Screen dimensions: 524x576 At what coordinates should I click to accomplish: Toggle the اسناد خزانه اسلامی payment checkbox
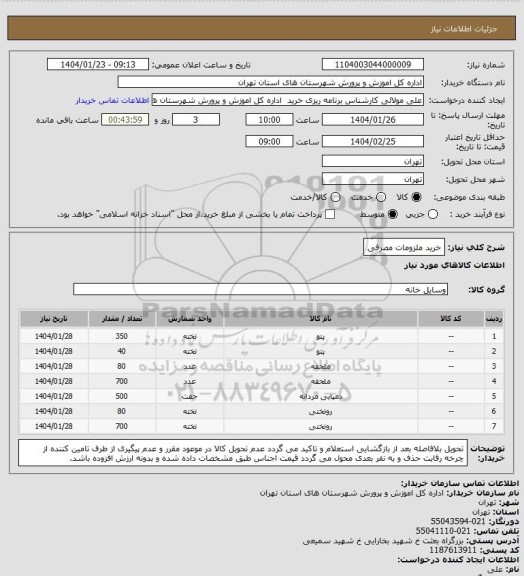pyautogui.click(x=330, y=214)
